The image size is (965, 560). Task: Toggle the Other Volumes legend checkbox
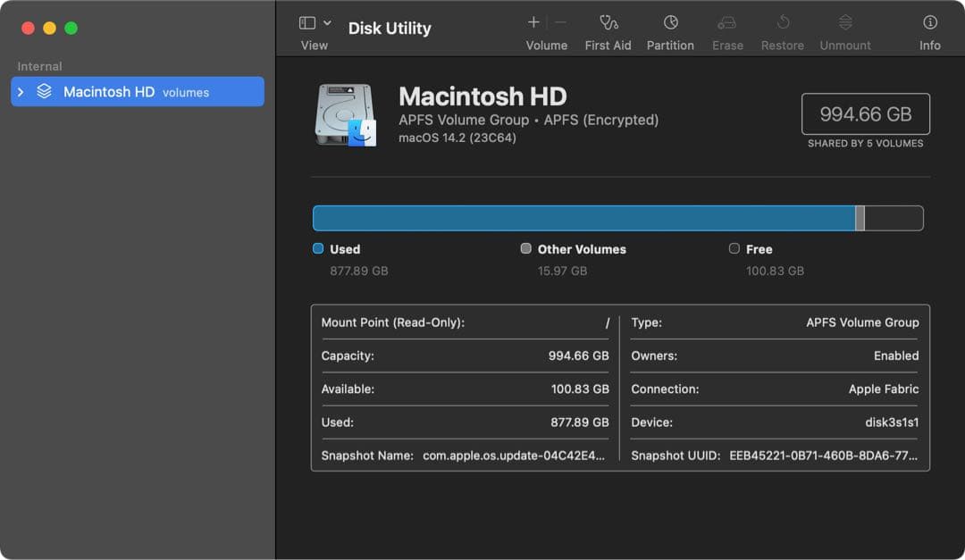coord(526,249)
